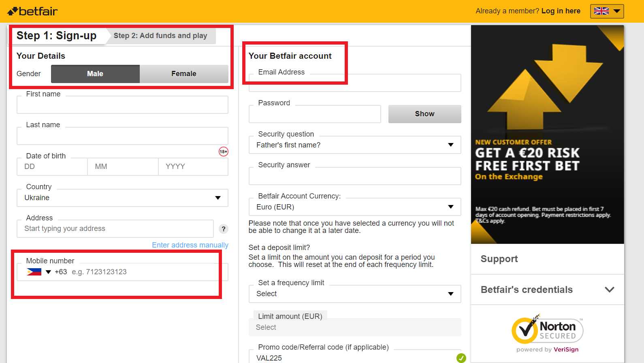Click into the Last name field
Image resolution: width=644 pixels, height=363 pixels.
[x=122, y=136]
